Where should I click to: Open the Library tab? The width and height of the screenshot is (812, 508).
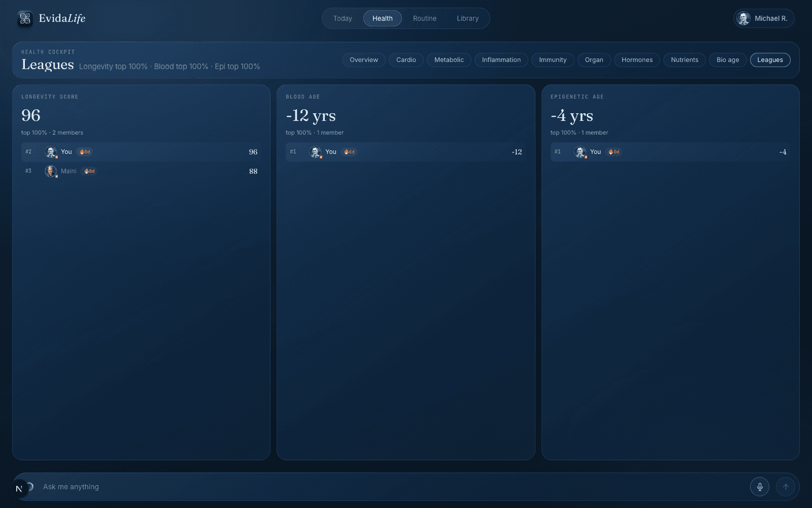468,18
